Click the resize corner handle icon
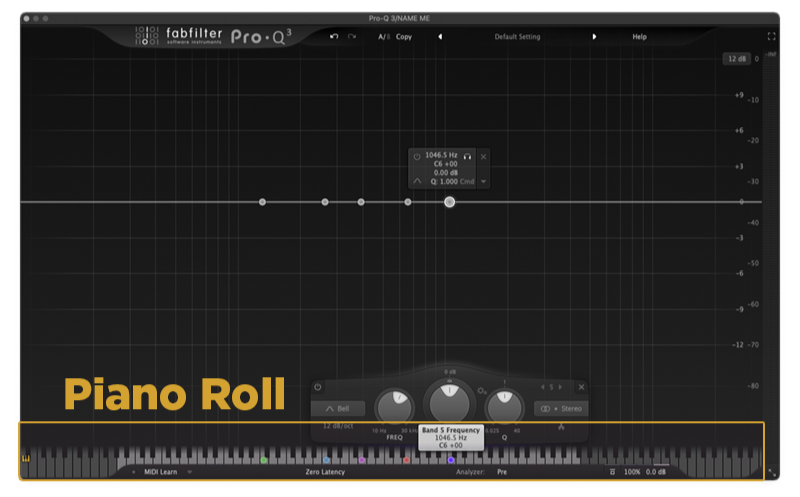Image resolution: width=800 pixels, height=497 pixels. pyautogui.click(x=772, y=474)
